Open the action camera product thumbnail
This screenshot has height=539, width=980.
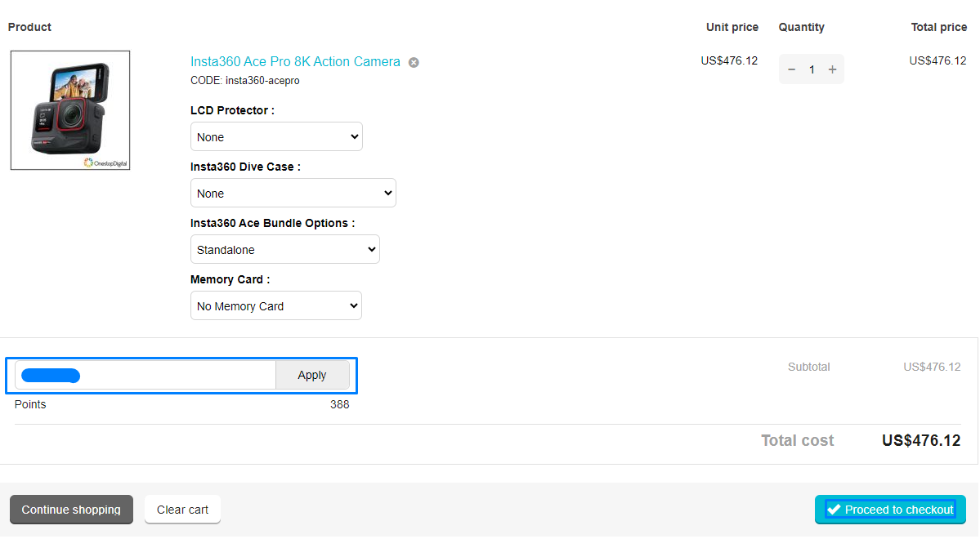point(70,110)
